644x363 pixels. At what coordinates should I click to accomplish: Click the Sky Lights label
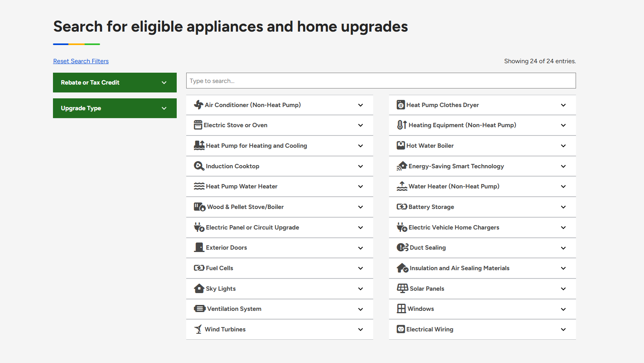click(x=221, y=289)
